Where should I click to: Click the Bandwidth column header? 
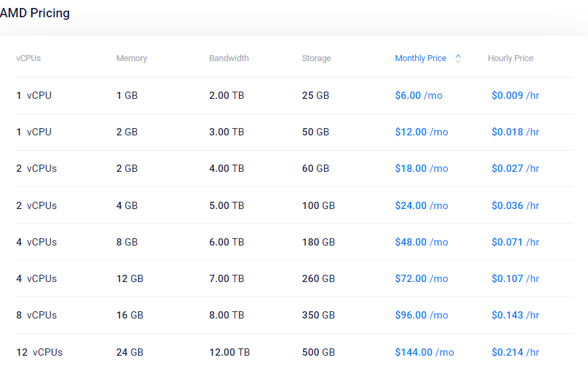coord(229,58)
